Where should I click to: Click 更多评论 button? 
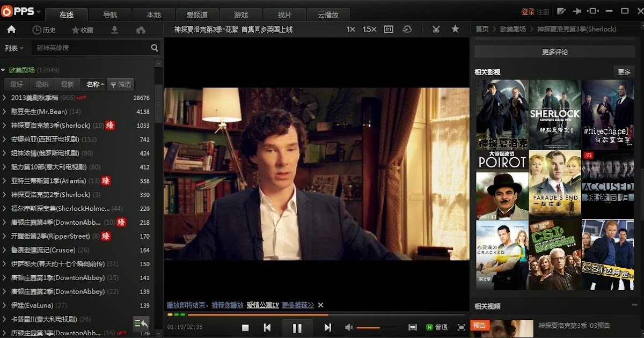click(x=555, y=52)
